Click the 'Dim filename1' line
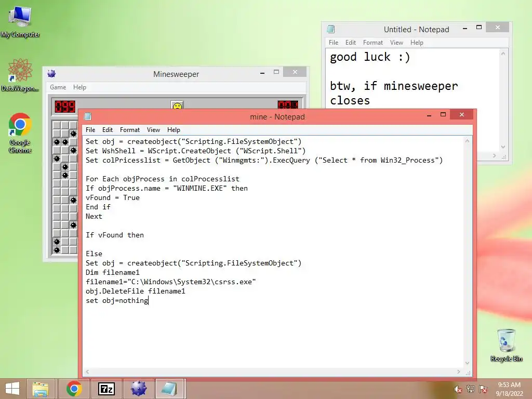The width and height of the screenshot is (532, 399). click(x=113, y=272)
